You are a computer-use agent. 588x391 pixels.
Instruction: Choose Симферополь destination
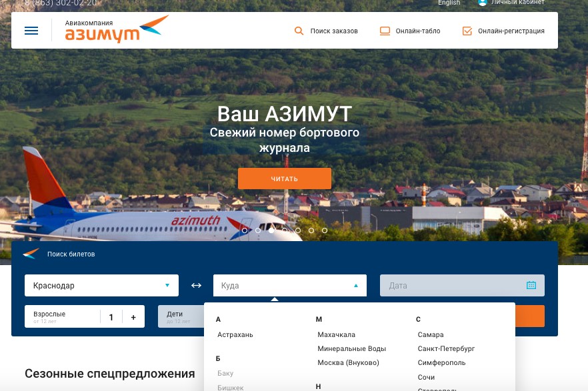click(442, 362)
